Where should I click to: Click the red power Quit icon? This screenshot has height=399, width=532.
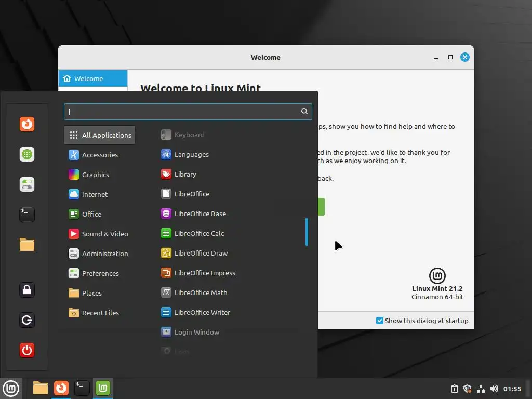(27, 350)
